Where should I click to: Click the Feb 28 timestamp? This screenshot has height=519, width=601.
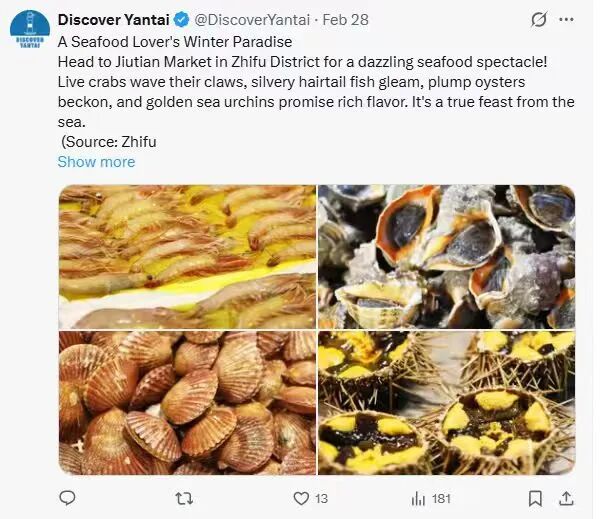pyautogui.click(x=345, y=20)
